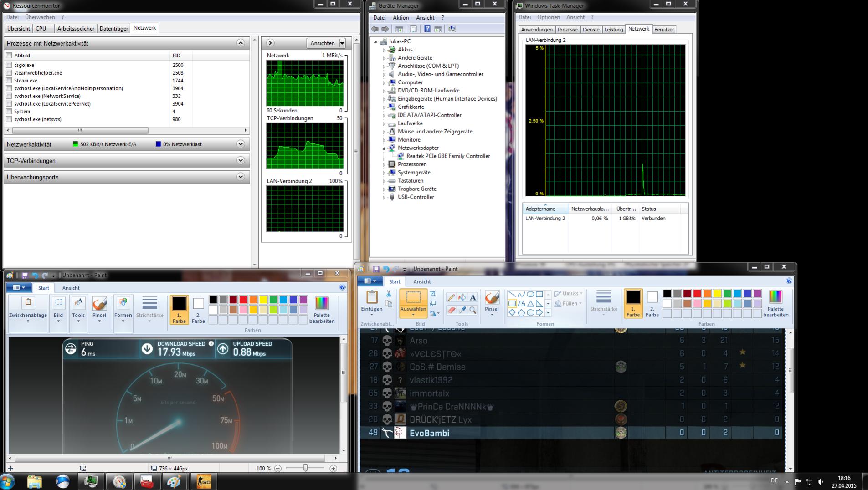Undo via quick access icon in scoreboard Paint
The height and width of the screenshot is (490, 868).
tap(386, 269)
